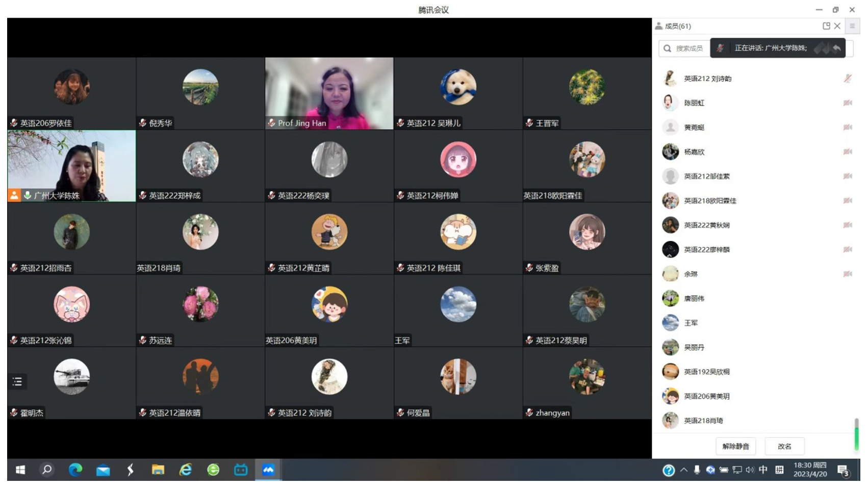868x487 pixels.
Task: Pop out the members panel window
Action: [x=826, y=26]
